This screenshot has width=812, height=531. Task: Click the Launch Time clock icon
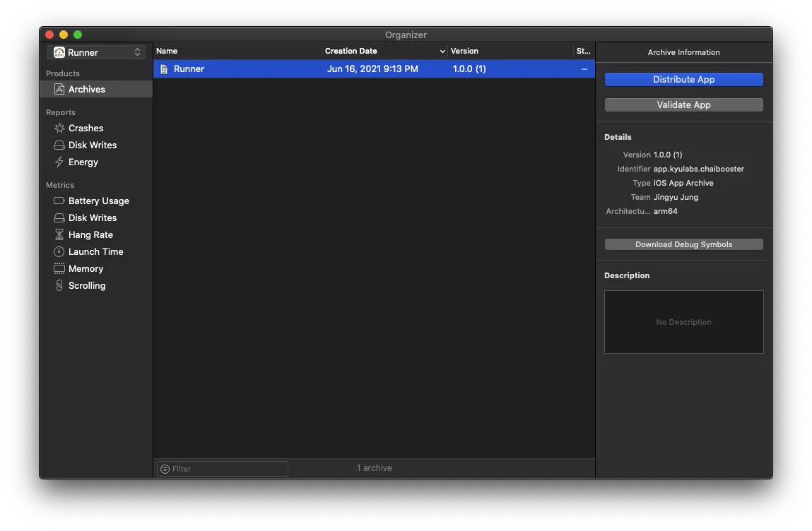click(59, 251)
